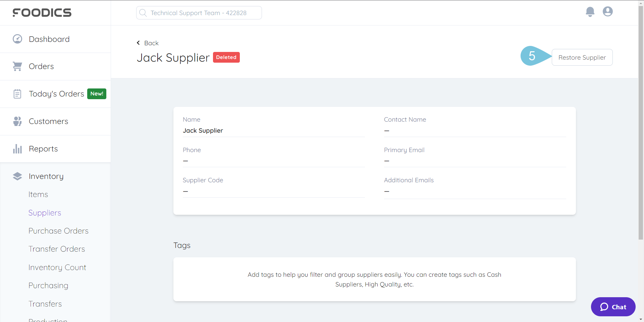
Task: Open the Chat widget
Action: tap(613, 307)
